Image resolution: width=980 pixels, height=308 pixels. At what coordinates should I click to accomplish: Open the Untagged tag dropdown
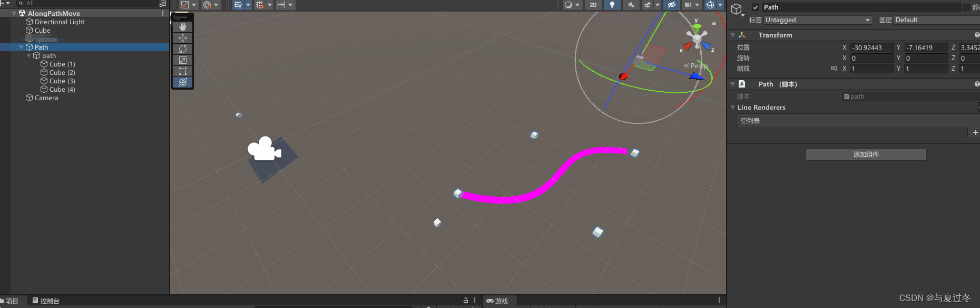(818, 20)
